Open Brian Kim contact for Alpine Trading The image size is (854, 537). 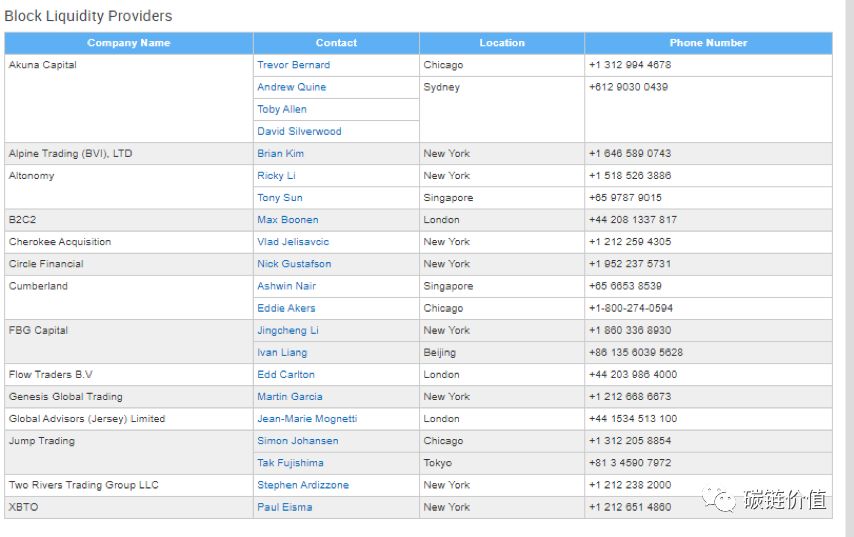click(280, 154)
